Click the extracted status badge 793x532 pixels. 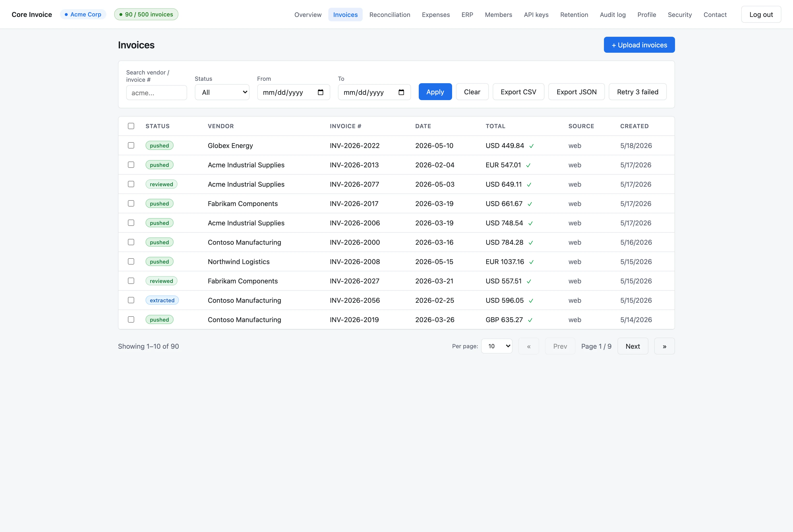[x=162, y=300]
